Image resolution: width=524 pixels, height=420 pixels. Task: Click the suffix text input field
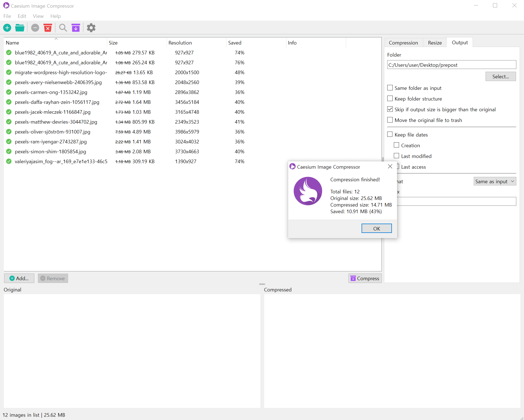(x=456, y=201)
